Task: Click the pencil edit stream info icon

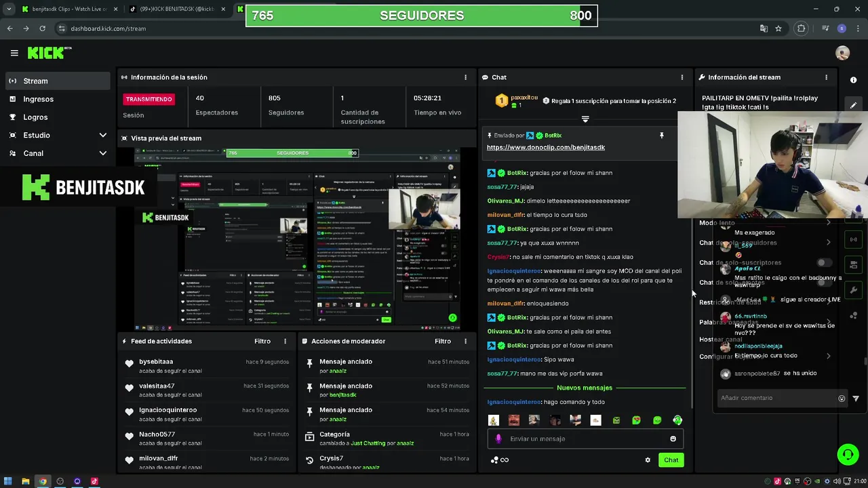Action: [x=853, y=105]
